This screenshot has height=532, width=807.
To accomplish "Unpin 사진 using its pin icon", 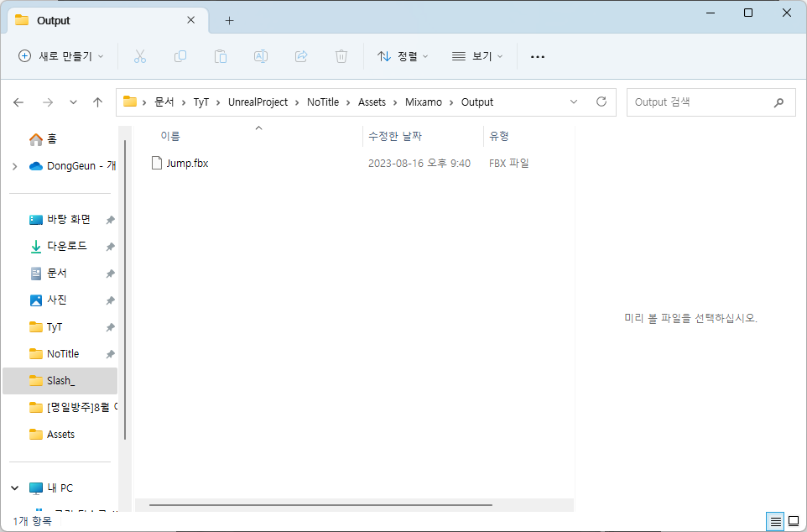I will [110, 300].
